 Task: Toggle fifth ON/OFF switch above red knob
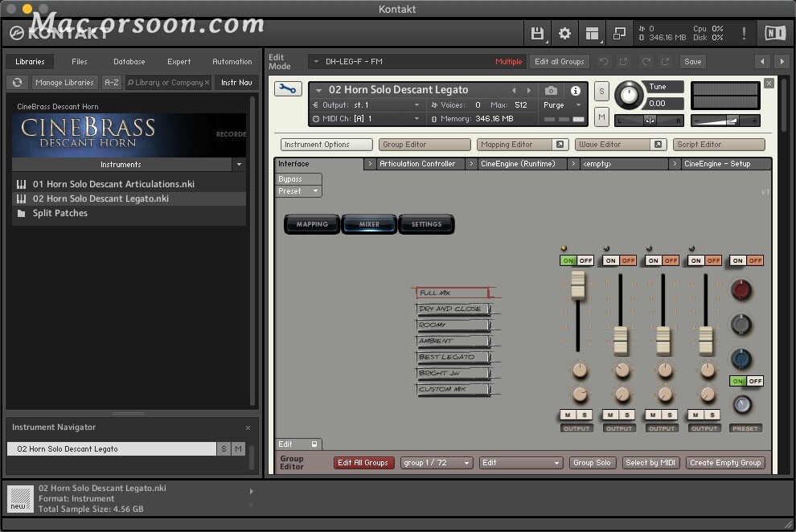coord(746,260)
